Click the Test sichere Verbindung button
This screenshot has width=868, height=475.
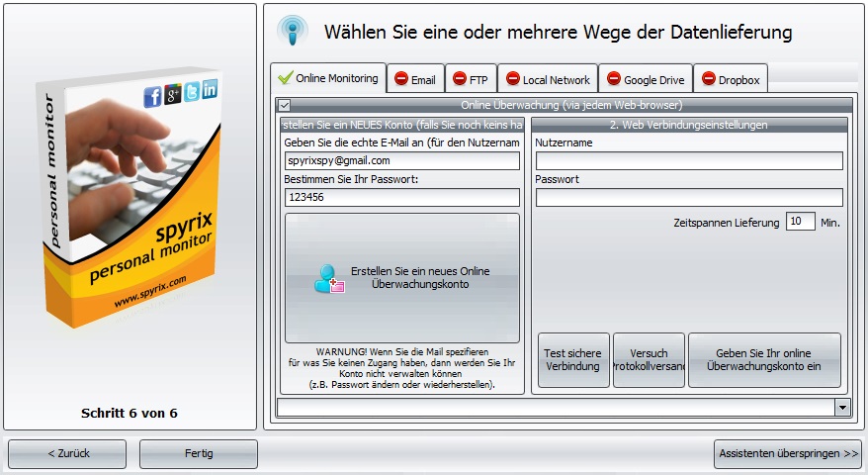573,360
